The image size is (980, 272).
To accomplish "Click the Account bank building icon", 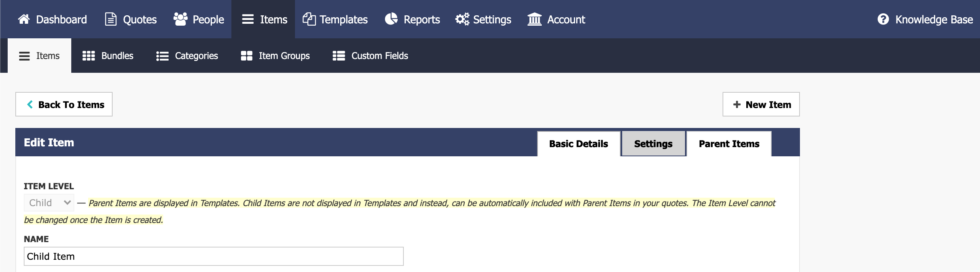I will 534,19.
